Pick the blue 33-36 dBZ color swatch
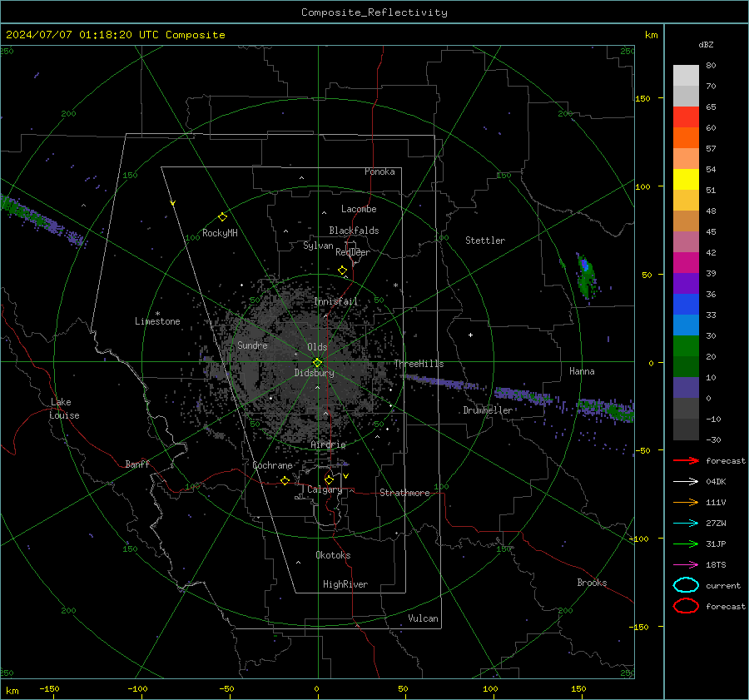The height and width of the screenshot is (700, 749). pyautogui.click(x=686, y=305)
